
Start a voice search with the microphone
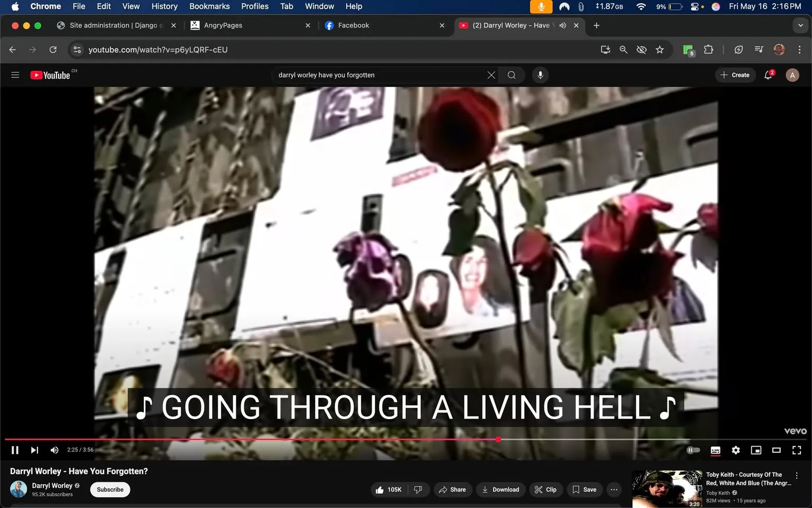coord(540,75)
